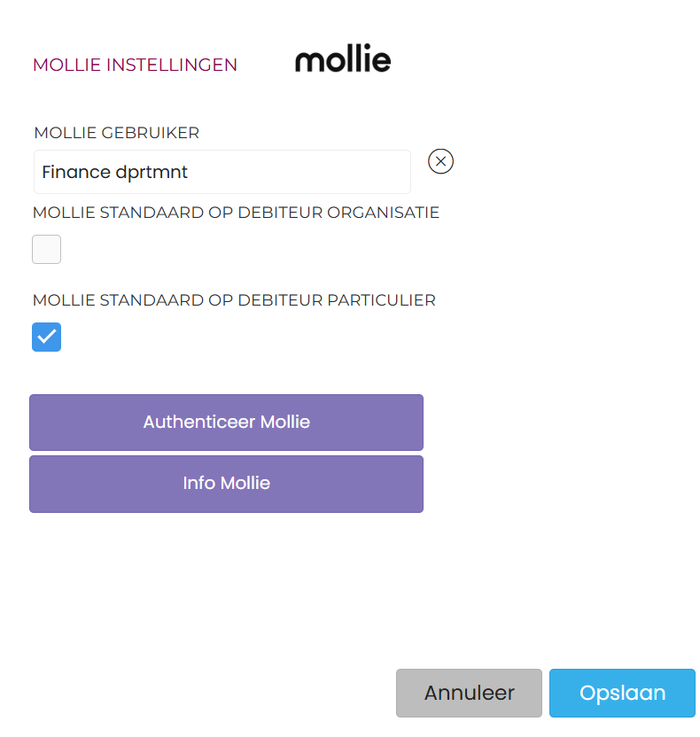Click the empty grey checkbox box
Screen dimensions: 700x737
(x=47, y=250)
